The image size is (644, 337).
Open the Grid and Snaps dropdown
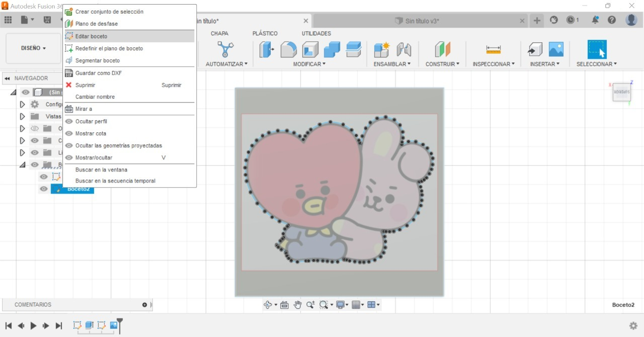pos(358,304)
